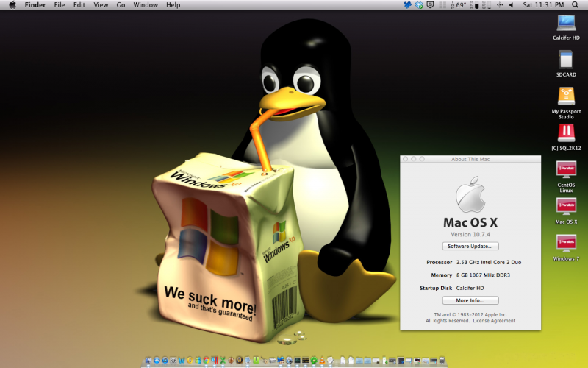Image resolution: width=588 pixels, height=368 pixels.
Task: Click the memory usage meter in menu bar
Action: click(x=475, y=5)
